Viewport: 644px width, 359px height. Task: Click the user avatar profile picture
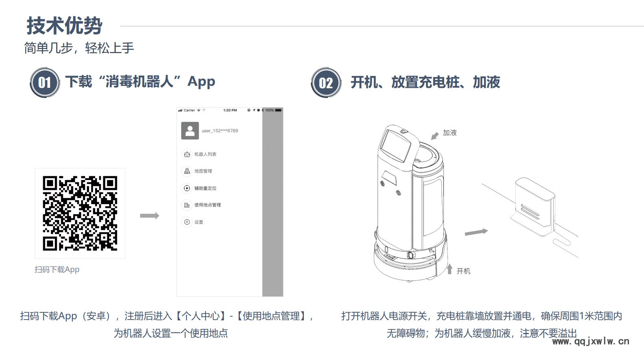190,131
